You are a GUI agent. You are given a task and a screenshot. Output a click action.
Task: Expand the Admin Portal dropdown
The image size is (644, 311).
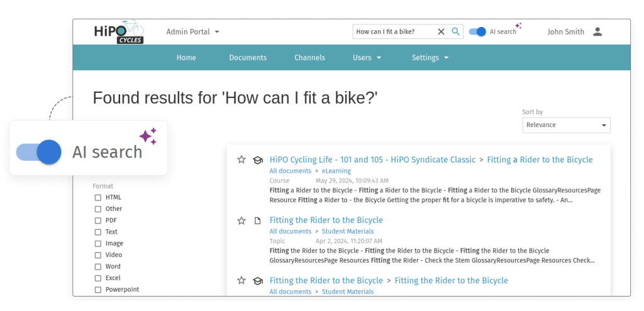192,31
